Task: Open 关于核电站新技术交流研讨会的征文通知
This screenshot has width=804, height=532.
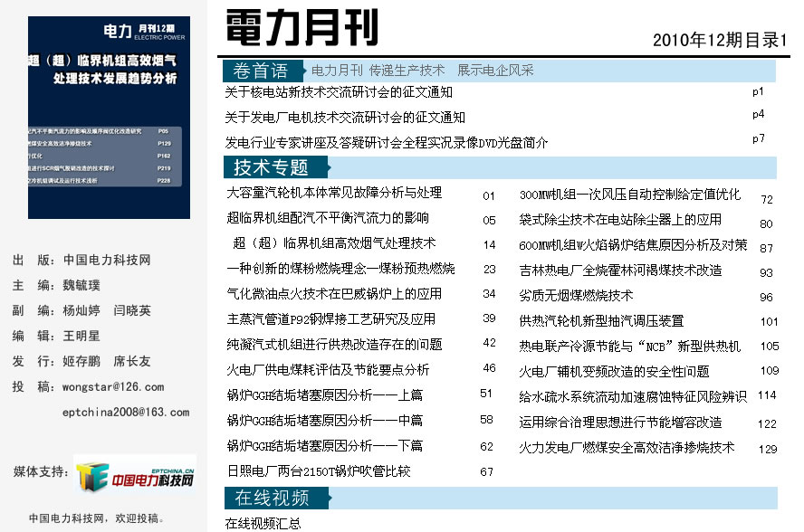Action: (339, 92)
